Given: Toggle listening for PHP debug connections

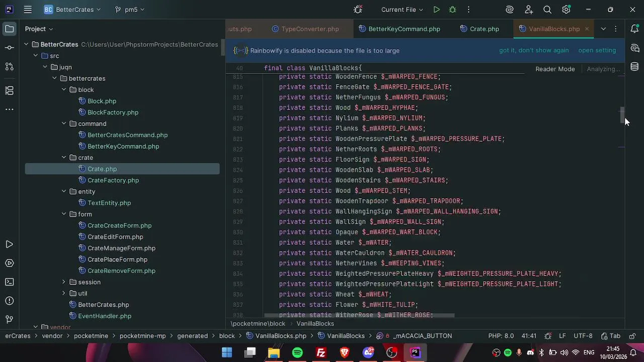Looking at the screenshot, I should click(358, 10).
